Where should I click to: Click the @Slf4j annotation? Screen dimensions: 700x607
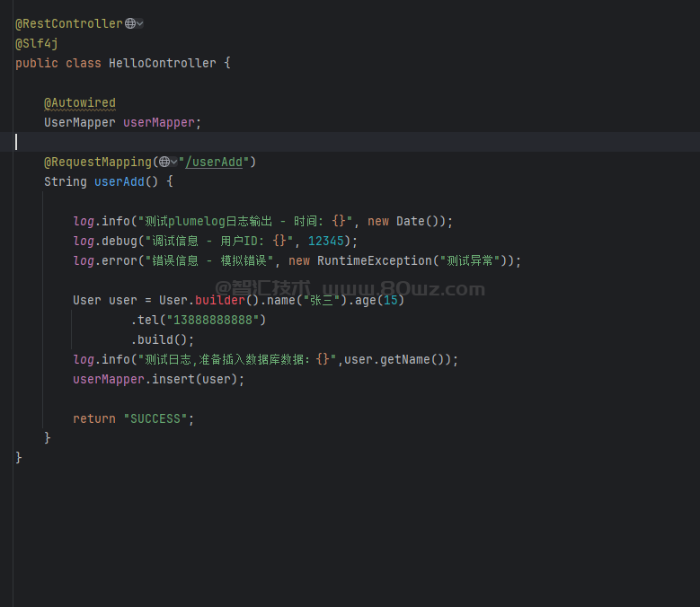tap(37, 43)
